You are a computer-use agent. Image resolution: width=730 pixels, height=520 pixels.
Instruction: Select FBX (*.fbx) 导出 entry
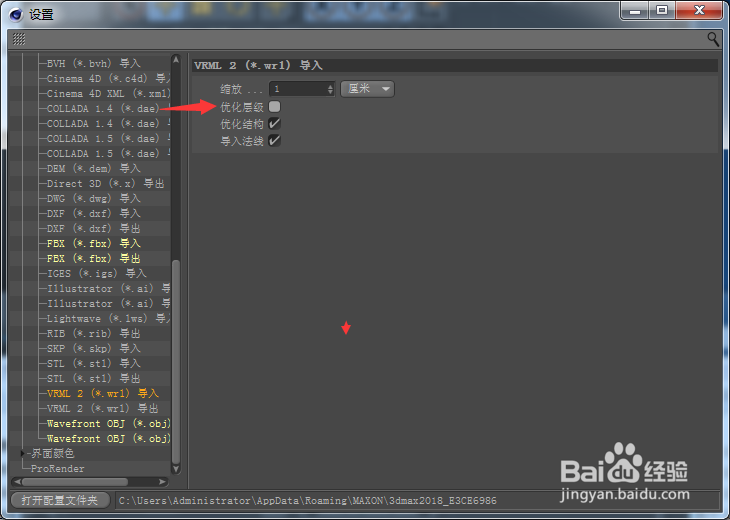pyautogui.click(x=94, y=258)
